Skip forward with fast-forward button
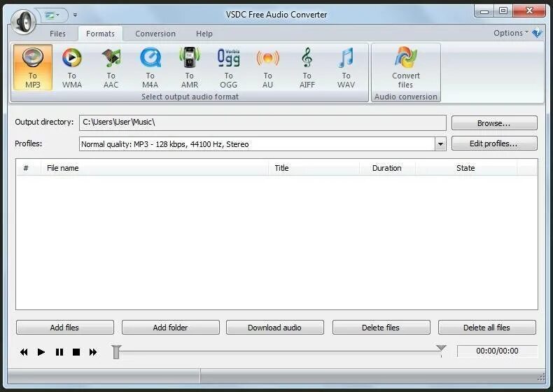The height and width of the screenshot is (392, 553). click(x=93, y=352)
